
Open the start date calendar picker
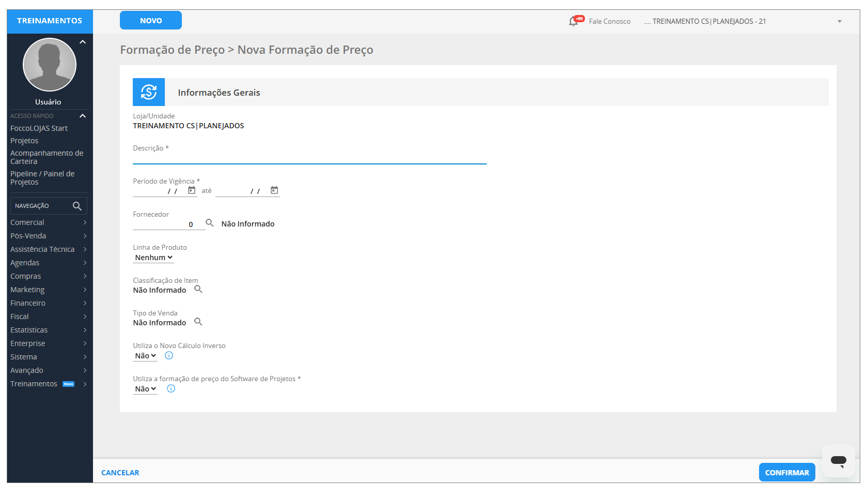192,190
